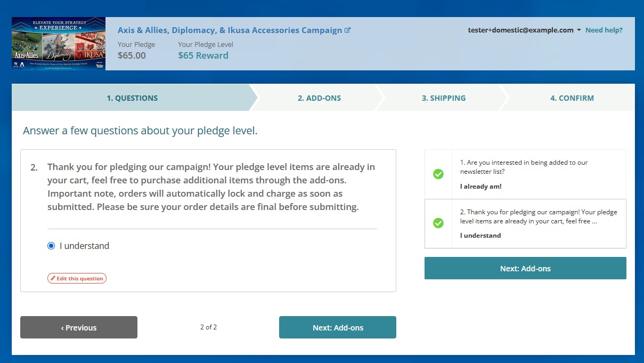Click the $65 Reward pledge level
644x363 pixels.
203,55
